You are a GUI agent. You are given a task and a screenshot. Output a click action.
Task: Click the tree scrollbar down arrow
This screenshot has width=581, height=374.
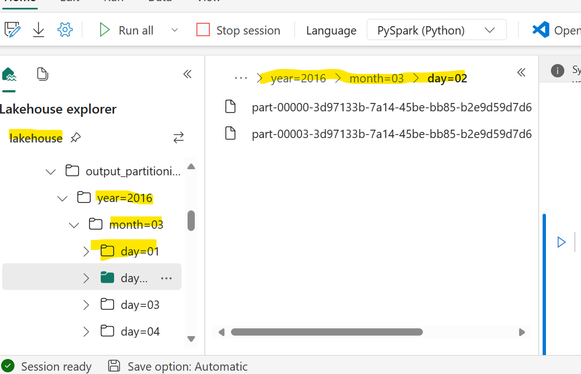[x=191, y=339]
